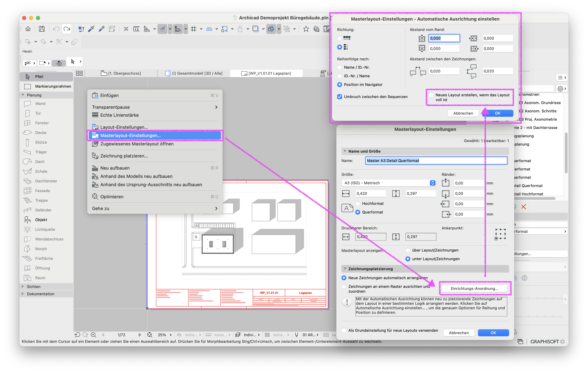Choose Layout-Einstellungen... menu entry

tap(155, 127)
